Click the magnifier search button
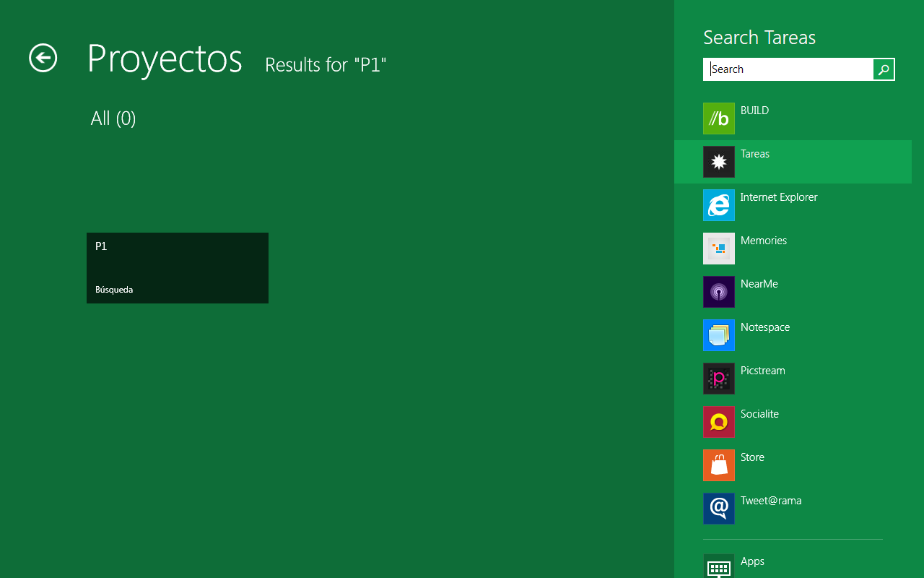Screen dimensions: 924x578 pyautogui.click(x=884, y=69)
